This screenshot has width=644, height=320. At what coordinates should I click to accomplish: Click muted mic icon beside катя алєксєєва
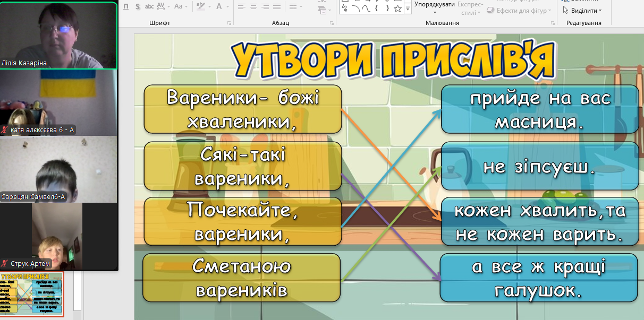(x=5, y=129)
